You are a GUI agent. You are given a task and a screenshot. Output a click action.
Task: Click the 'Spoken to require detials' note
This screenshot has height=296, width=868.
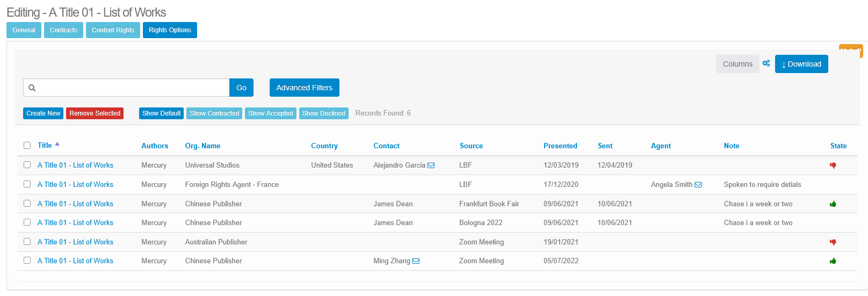coord(762,184)
